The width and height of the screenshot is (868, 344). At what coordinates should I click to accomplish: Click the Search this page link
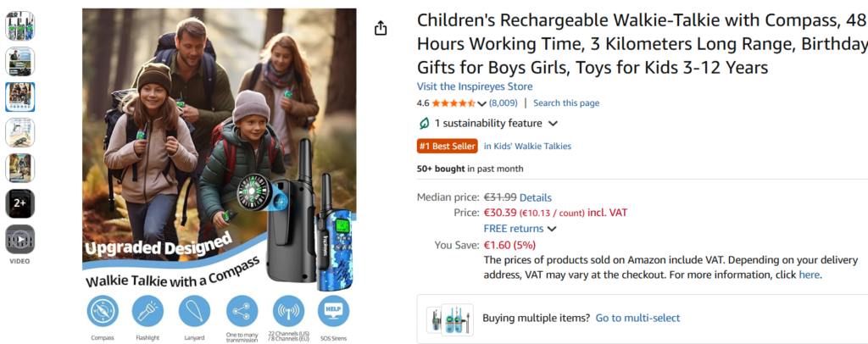point(566,103)
